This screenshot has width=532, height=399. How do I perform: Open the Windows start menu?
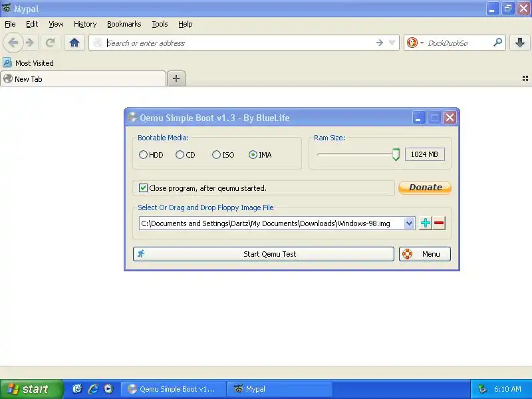pos(31,389)
